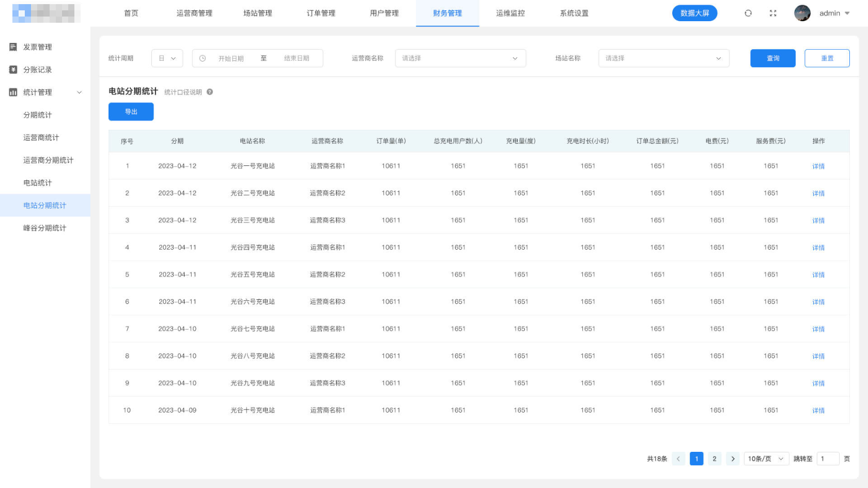Open 详情 for 光谷二号充电站
The width and height of the screenshot is (868, 488).
click(818, 193)
